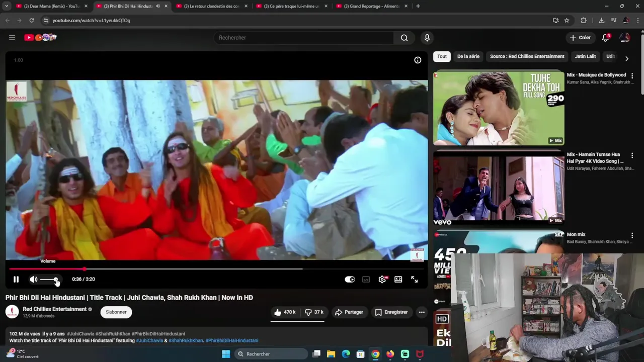Toggle the autoplay switch in player
This screenshot has height=362, width=644.
350,280
